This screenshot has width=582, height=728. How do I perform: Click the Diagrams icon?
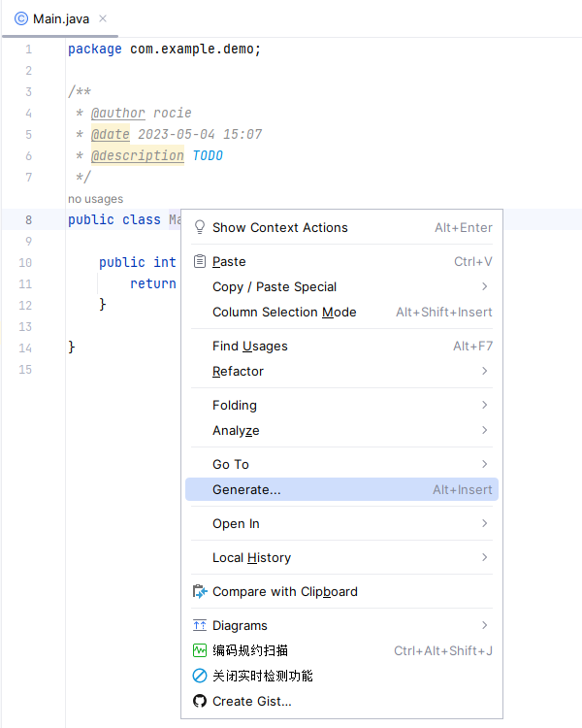pyautogui.click(x=200, y=625)
